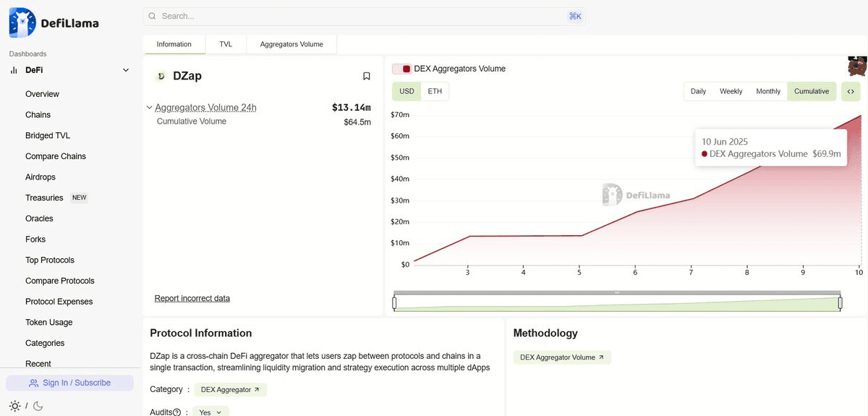This screenshot has height=416, width=868.
Task: Bookmark the DZap protocol
Action: [x=367, y=76]
